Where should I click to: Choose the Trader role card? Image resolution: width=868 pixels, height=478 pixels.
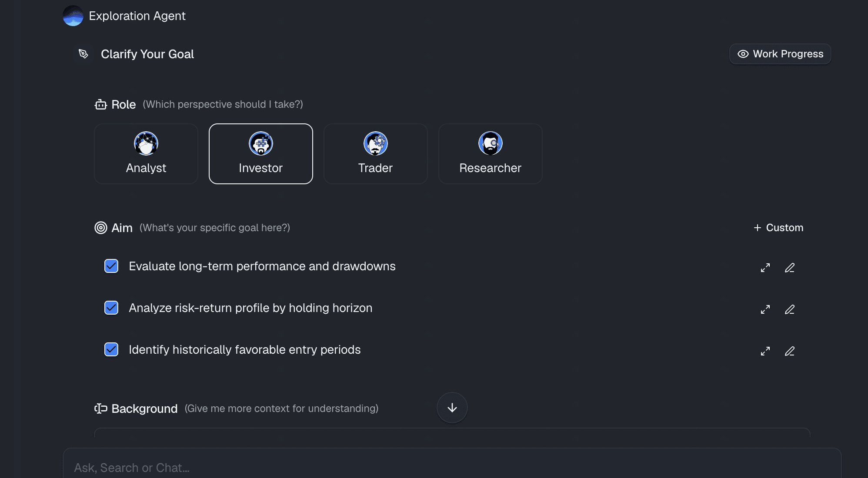376,154
